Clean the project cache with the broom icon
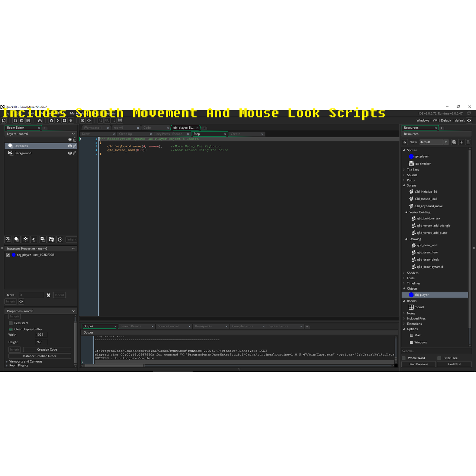The image size is (476, 476). pos(71,120)
